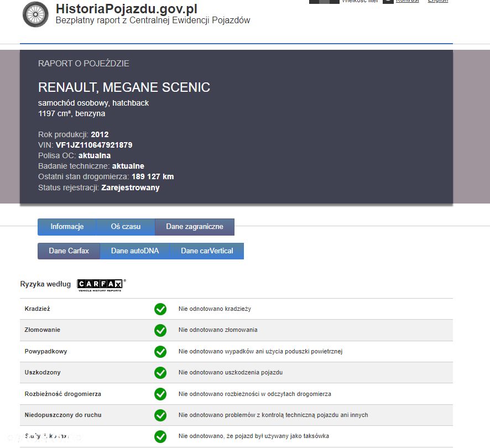Click Badanie techniczne status aktualne
Screen dimensions: 490x448
click(128, 166)
